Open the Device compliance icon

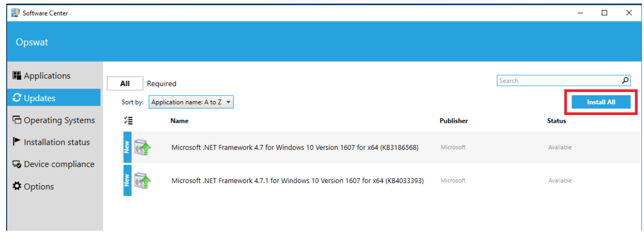point(17,164)
